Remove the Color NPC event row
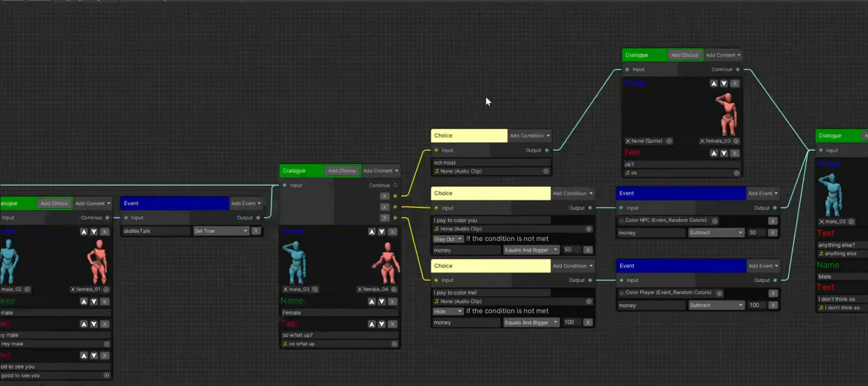Screen dimensions: 868x386 click(772, 221)
